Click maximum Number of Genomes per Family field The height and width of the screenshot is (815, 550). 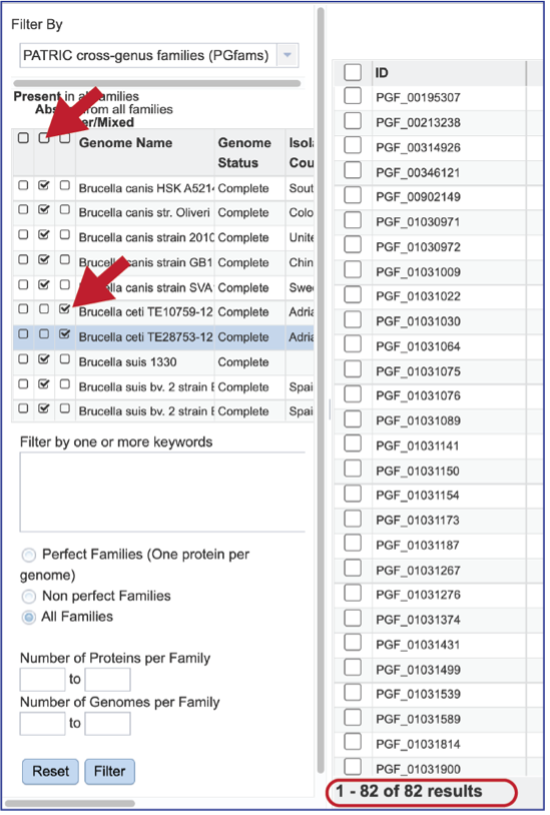(x=108, y=724)
